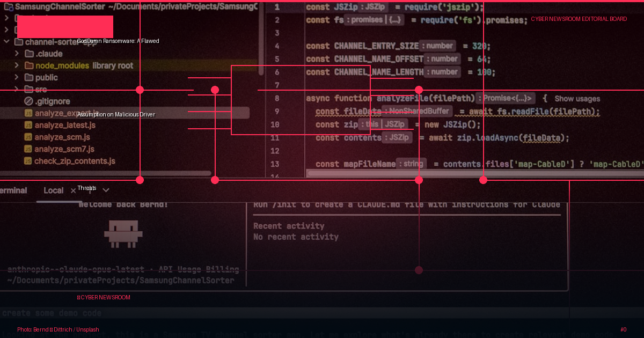
Task: Click the .gitignore file icon
Action: (29, 101)
